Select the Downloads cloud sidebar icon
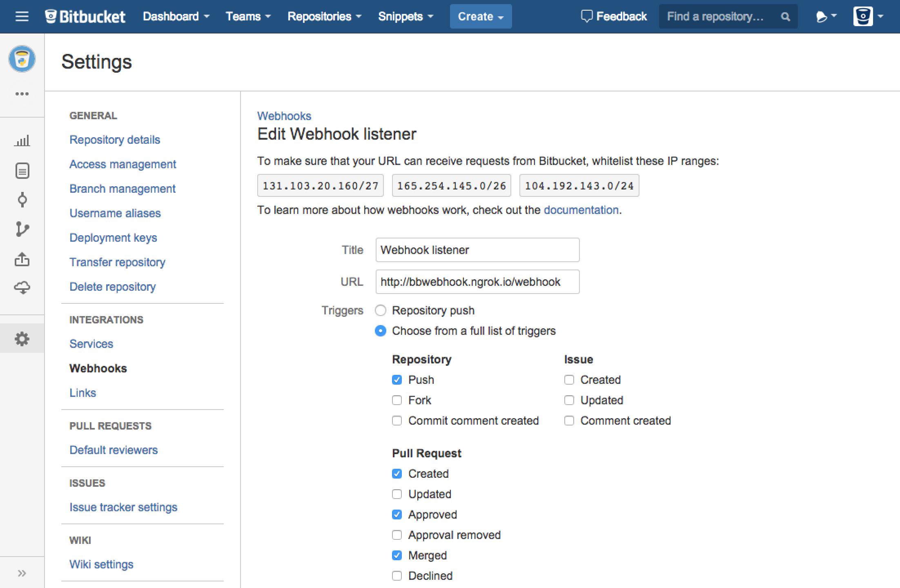The width and height of the screenshot is (900, 588). pyautogui.click(x=22, y=287)
